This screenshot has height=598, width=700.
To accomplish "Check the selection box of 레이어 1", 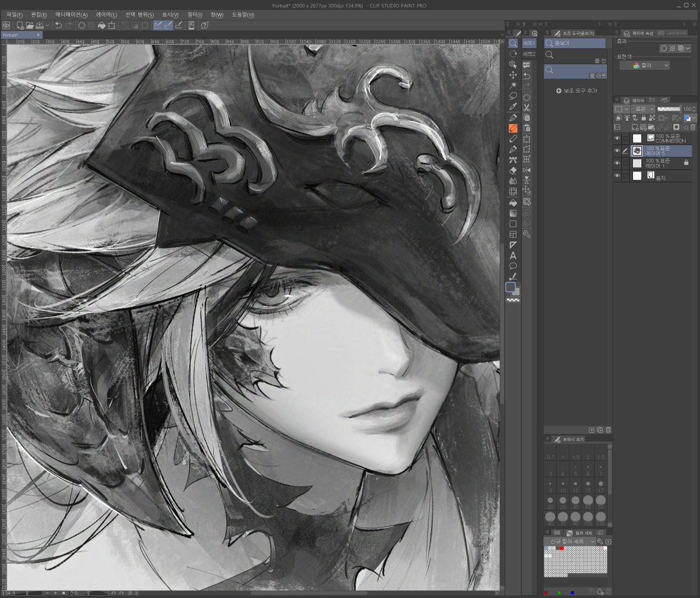I will pos(625,163).
